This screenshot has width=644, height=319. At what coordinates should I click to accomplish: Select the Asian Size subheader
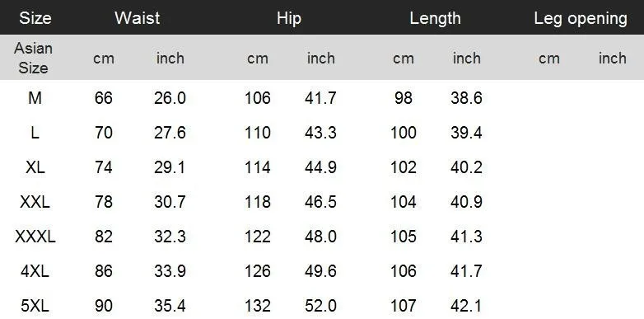[33, 58]
